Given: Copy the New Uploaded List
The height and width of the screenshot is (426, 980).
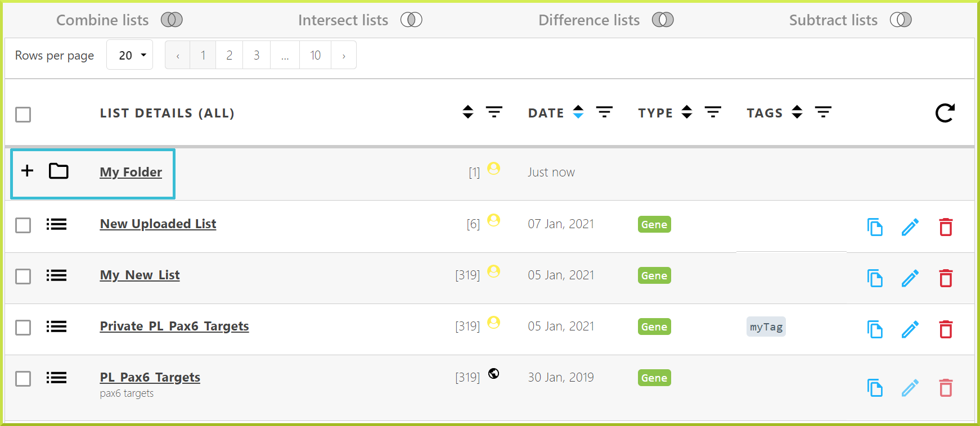Looking at the screenshot, I should [x=875, y=227].
